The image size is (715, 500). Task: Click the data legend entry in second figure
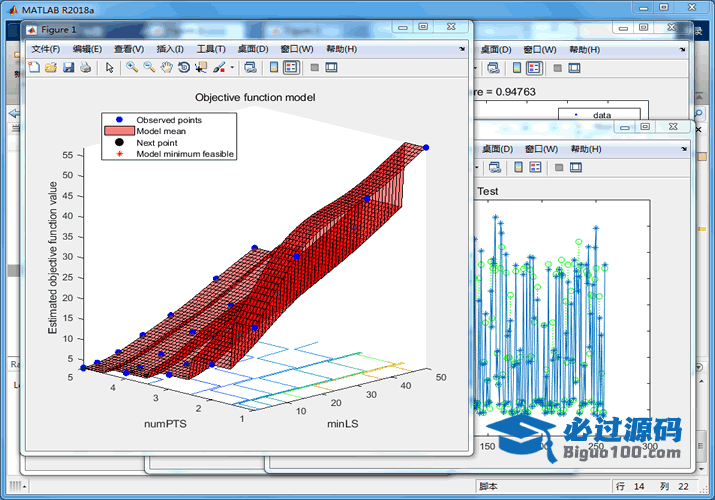click(x=602, y=115)
